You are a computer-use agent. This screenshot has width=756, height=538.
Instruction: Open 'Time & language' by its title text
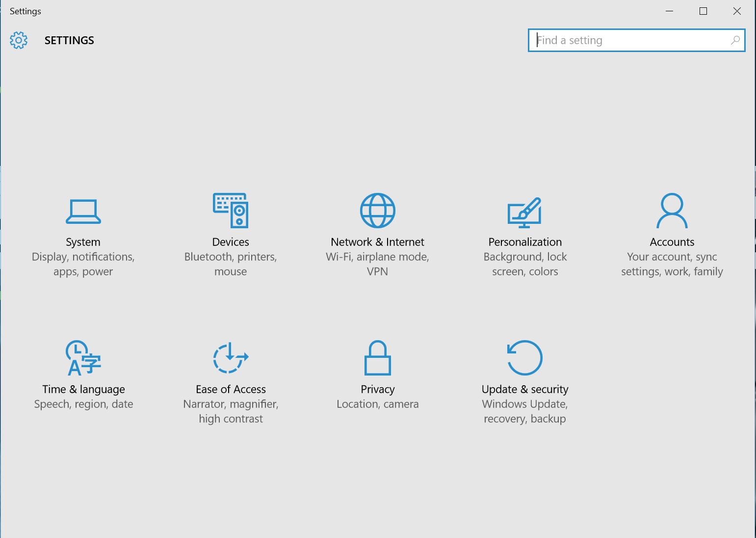pyautogui.click(x=83, y=389)
